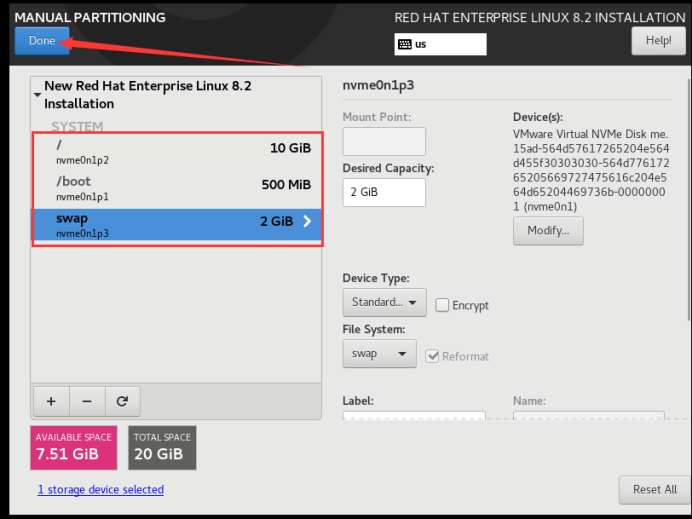
Task: Add a new mount point with plus icon
Action: coord(51,401)
